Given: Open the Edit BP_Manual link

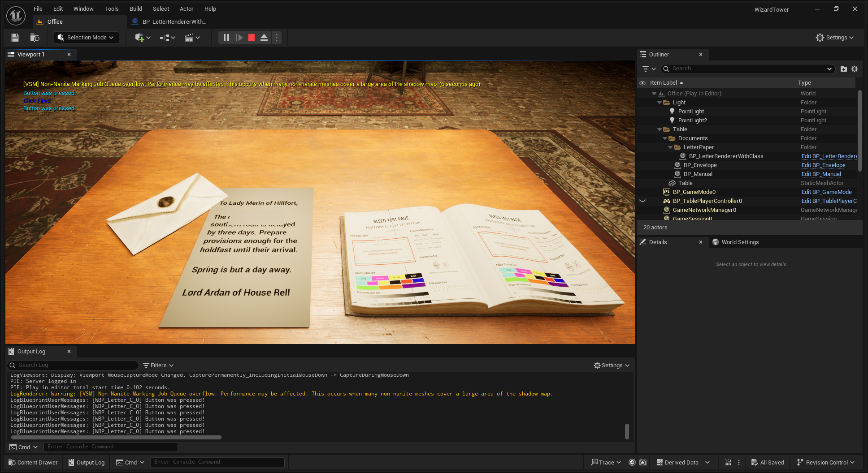Looking at the screenshot, I should click(x=821, y=174).
